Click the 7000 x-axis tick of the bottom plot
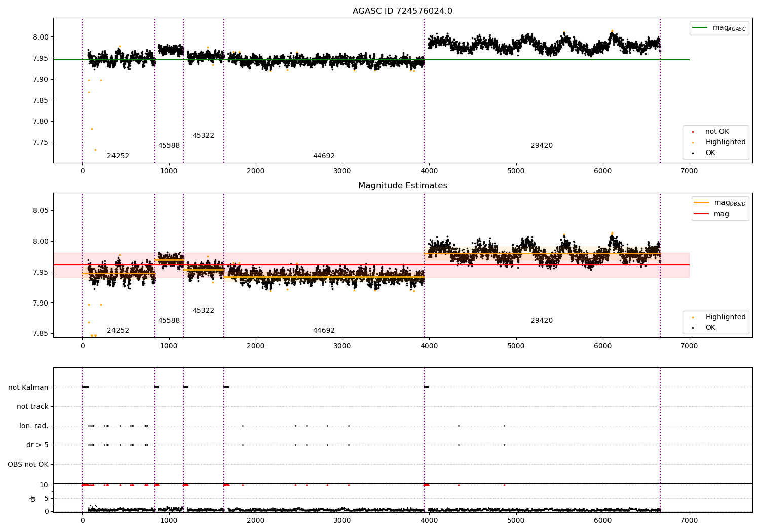 [x=689, y=520]
